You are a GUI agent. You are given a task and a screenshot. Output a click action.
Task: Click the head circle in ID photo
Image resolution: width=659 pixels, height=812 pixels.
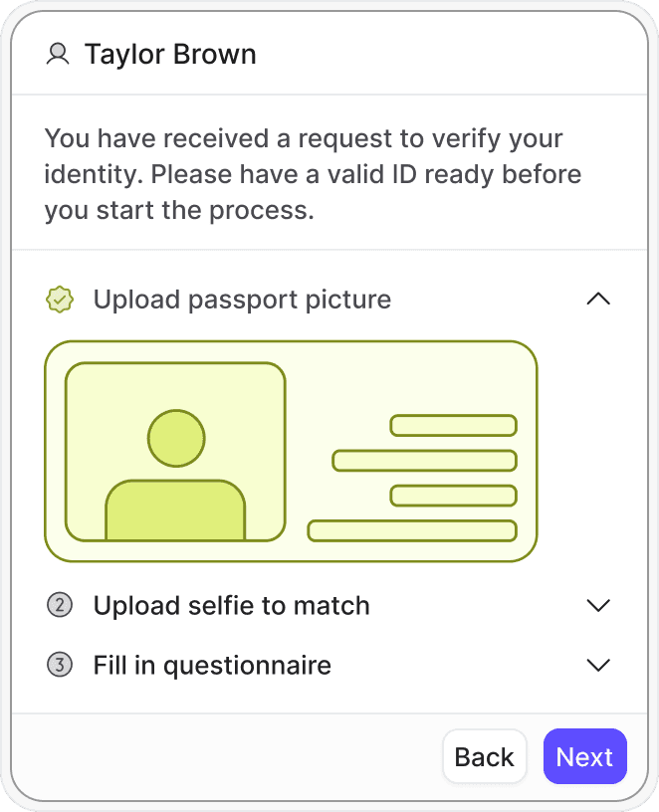pos(176,438)
